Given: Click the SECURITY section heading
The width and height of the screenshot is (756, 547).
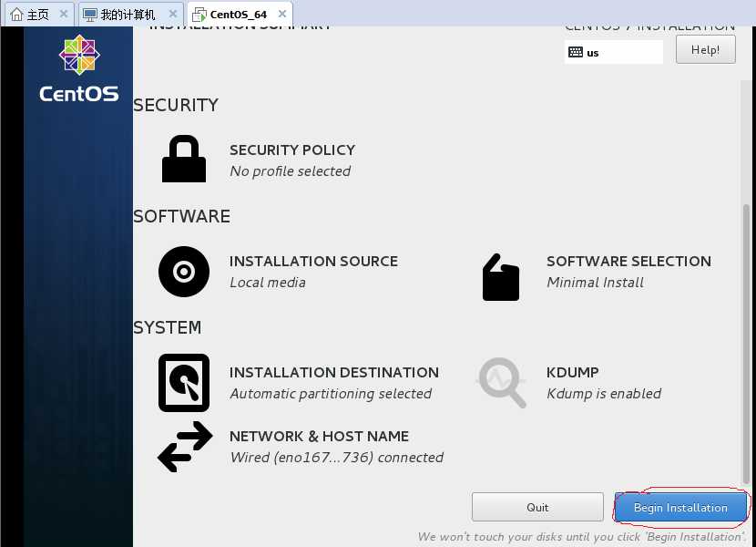Looking at the screenshot, I should pos(176,105).
